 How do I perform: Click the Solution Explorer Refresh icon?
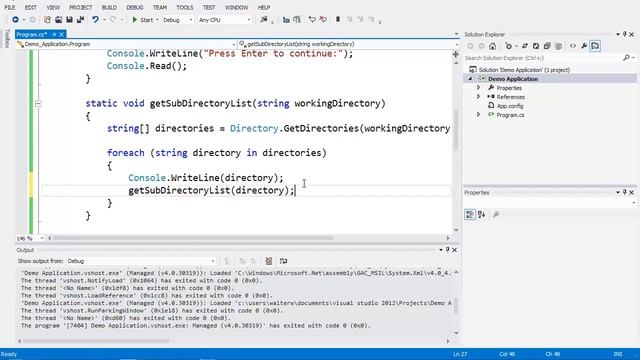(536, 46)
